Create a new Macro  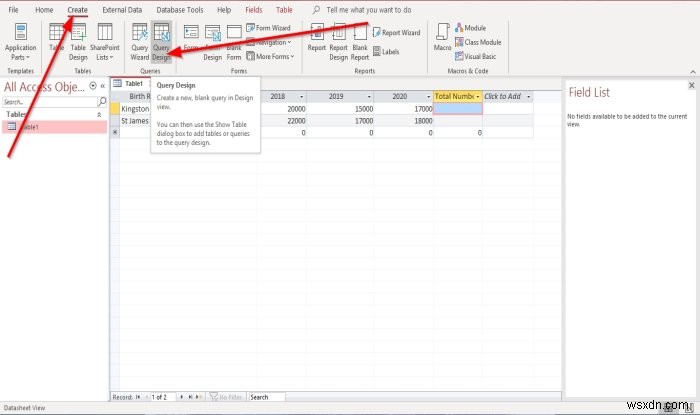click(442, 37)
